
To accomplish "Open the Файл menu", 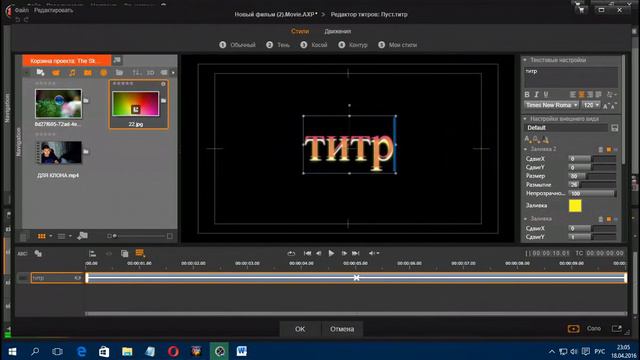I will (x=21, y=10).
